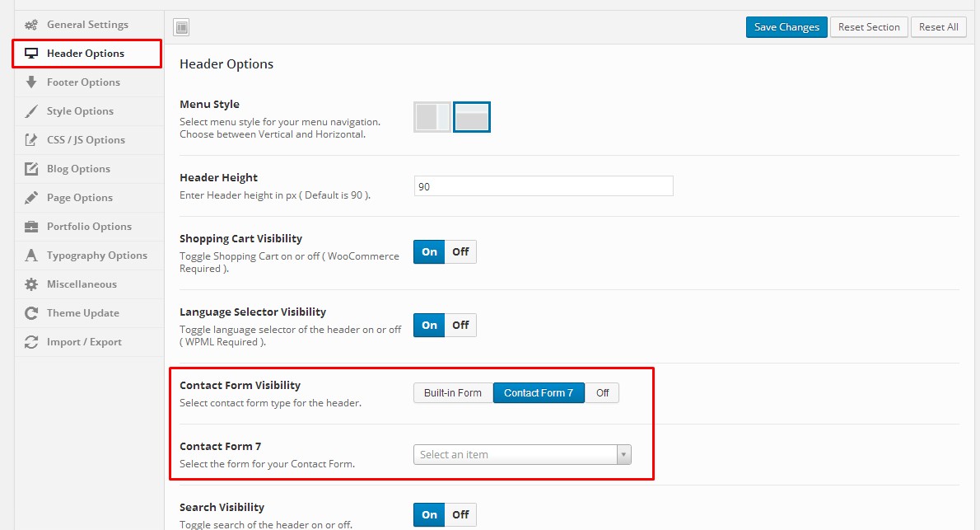Viewport: 980px width, 530px height.
Task: Turn off Shopping Cart Visibility
Action: coord(460,251)
